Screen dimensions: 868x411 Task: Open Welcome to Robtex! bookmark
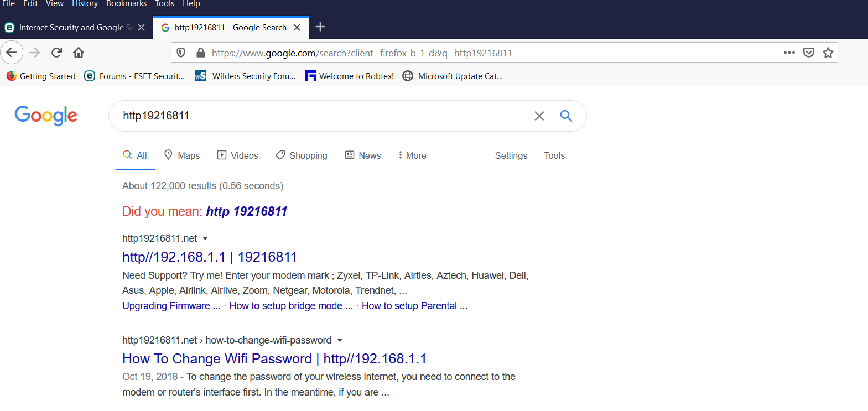tap(350, 76)
